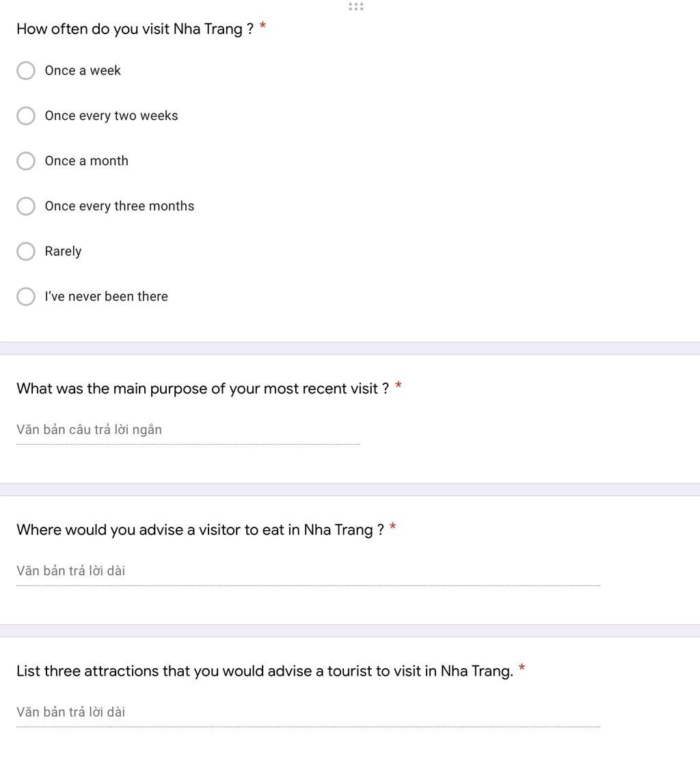The height and width of the screenshot is (757, 700).
Task: Click the 'Once a week' option label text
Action: tap(83, 70)
